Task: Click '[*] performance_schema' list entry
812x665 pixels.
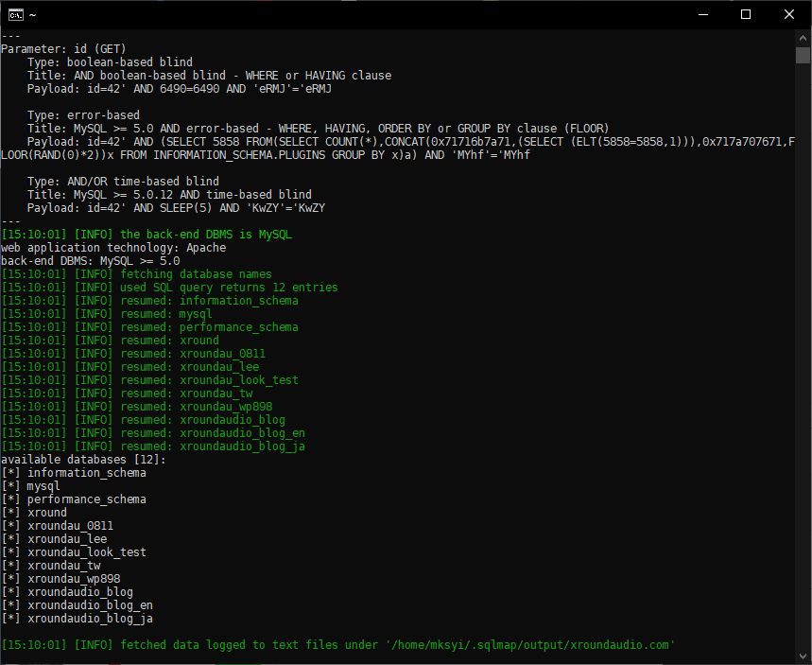Action: pyautogui.click(x=74, y=499)
